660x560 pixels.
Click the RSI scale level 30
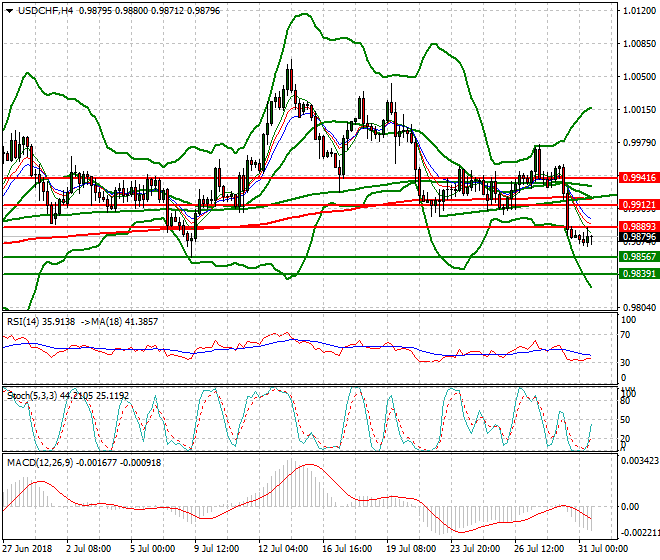point(625,363)
